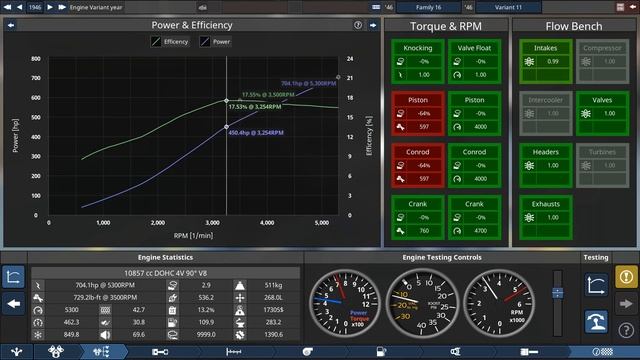Image resolution: width=640 pixels, height=360 pixels.
Task: Select the Headers flow bench tile
Action: 546,165
